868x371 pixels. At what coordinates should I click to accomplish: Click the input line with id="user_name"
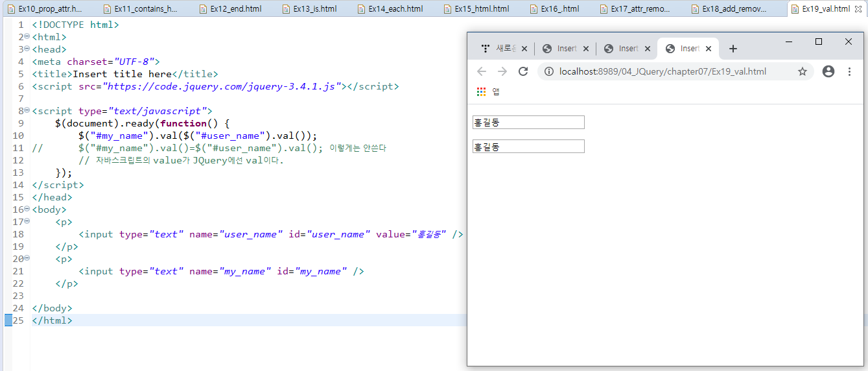tap(271, 234)
